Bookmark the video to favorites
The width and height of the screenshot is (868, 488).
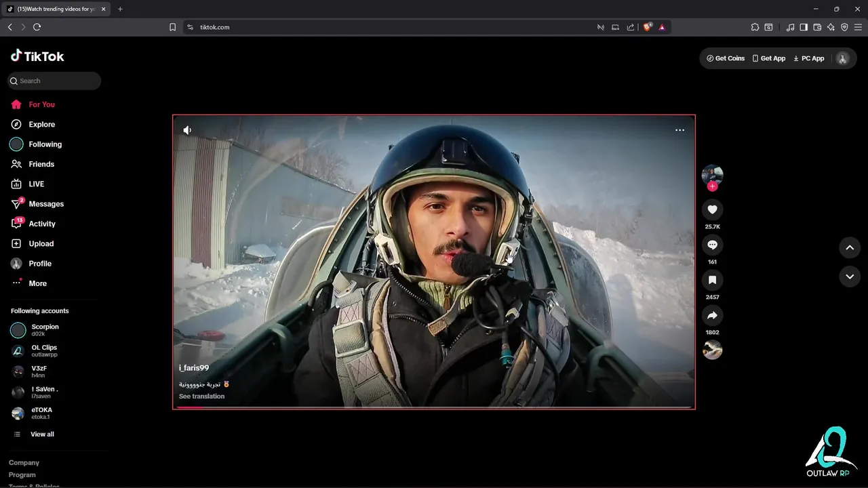pos(712,280)
